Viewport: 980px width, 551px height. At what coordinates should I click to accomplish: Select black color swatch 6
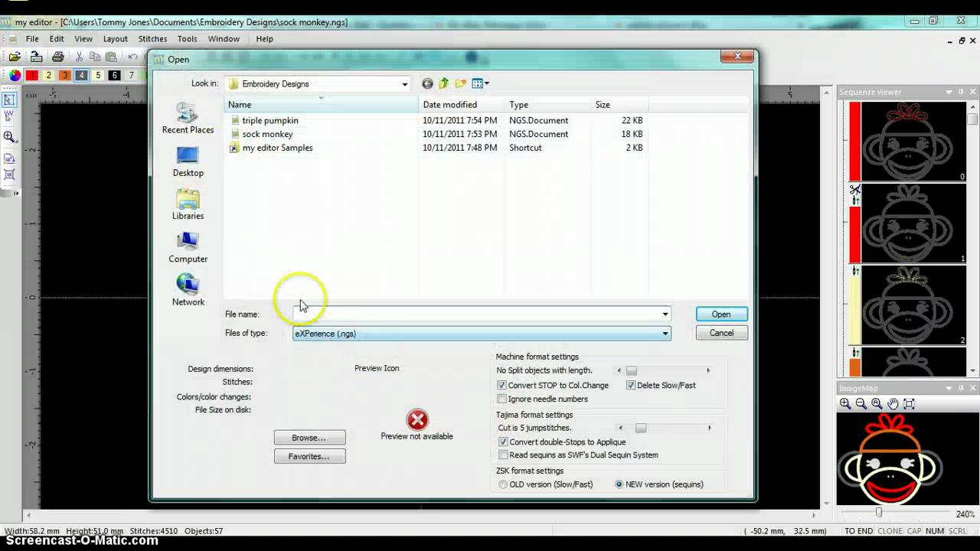(114, 75)
